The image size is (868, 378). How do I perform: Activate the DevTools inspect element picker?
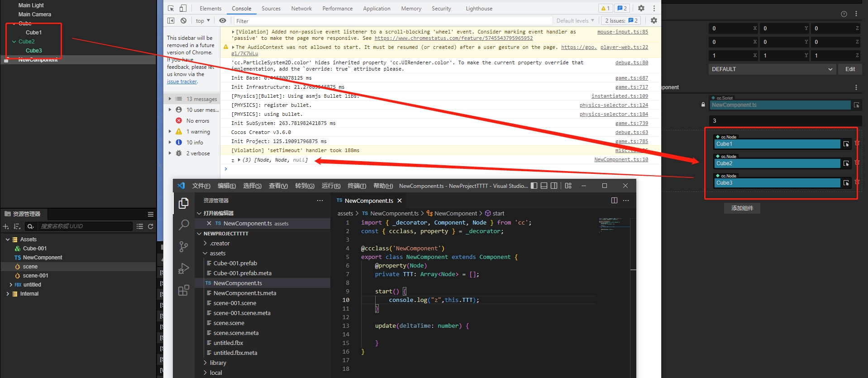(171, 8)
